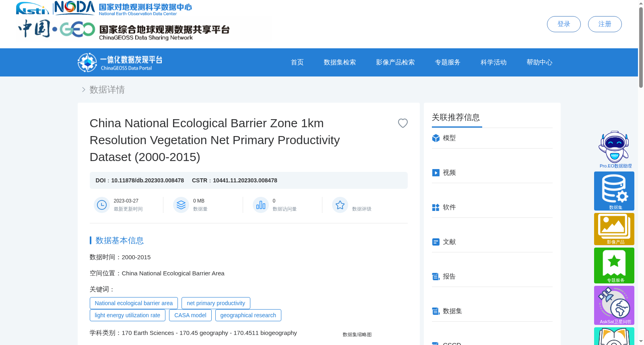Open the teal book tile at the sidebar bottom
The height and width of the screenshot is (345, 644).
tap(614, 336)
